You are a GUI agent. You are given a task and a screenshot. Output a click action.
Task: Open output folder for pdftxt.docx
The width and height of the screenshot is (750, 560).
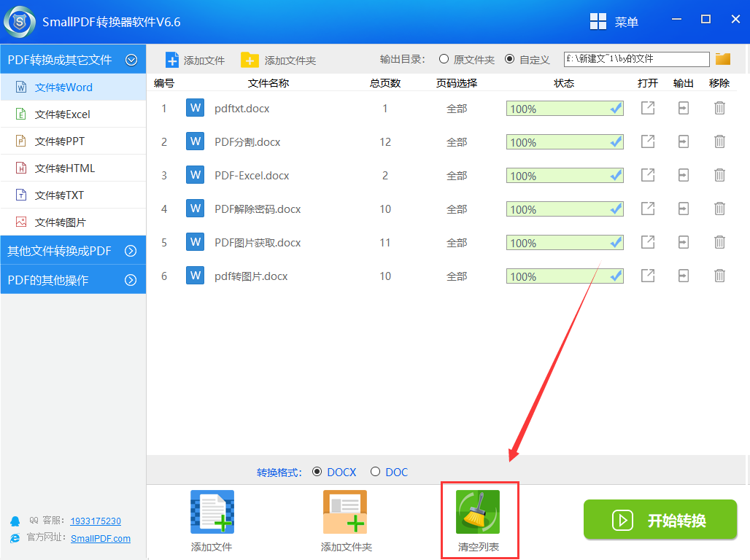click(684, 109)
